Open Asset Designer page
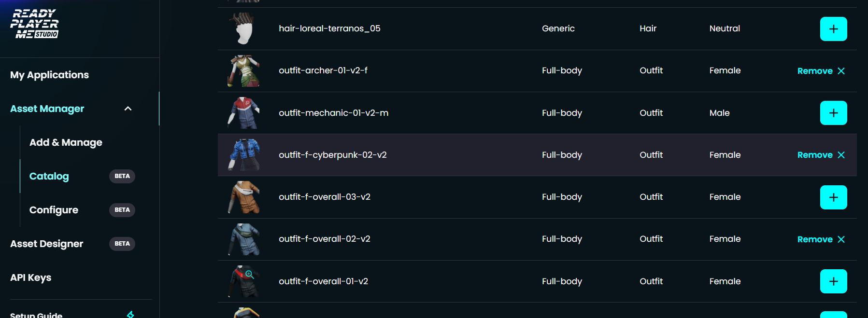Viewport: 868px width, 318px height. coord(47,244)
